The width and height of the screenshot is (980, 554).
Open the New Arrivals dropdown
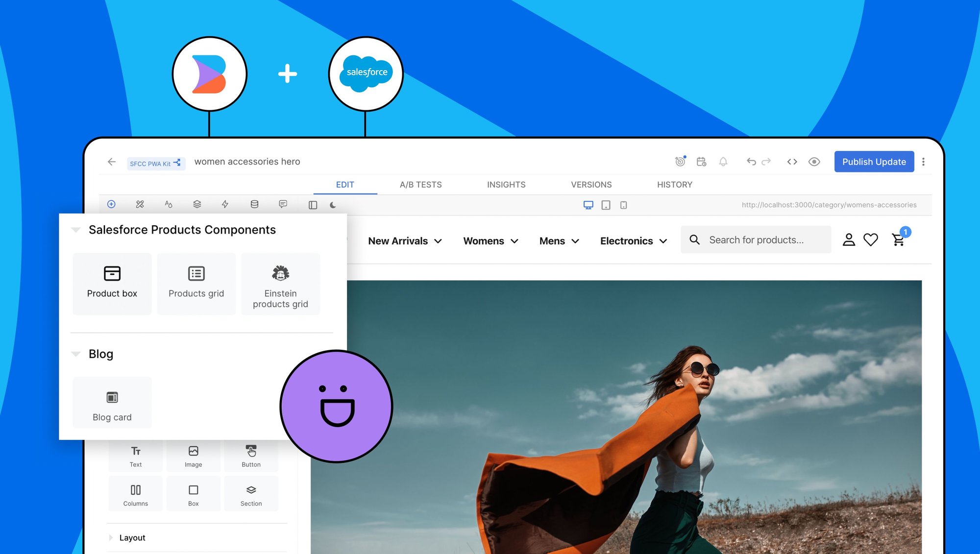tap(405, 241)
